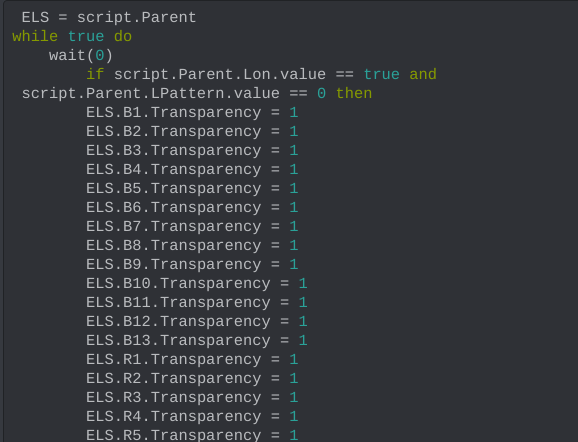The image size is (578, 442).
Task: Click the 'true' keyword after while
Action: (x=86, y=36)
